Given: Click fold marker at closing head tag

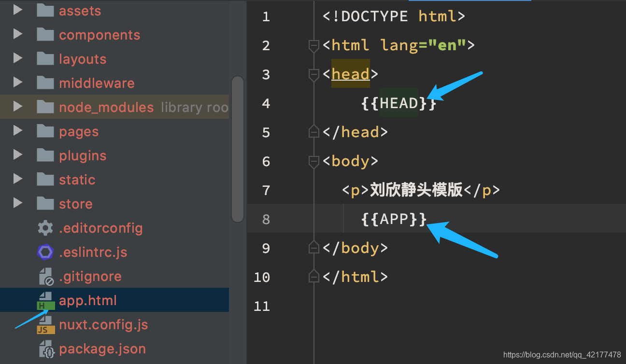Looking at the screenshot, I should [x=314, y=131].
